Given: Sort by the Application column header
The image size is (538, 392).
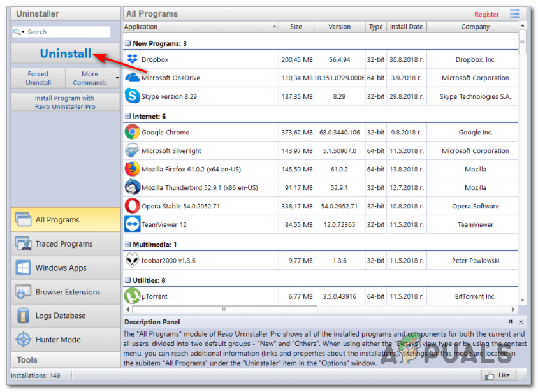Looking at the screenshot, I should point(201,27).
